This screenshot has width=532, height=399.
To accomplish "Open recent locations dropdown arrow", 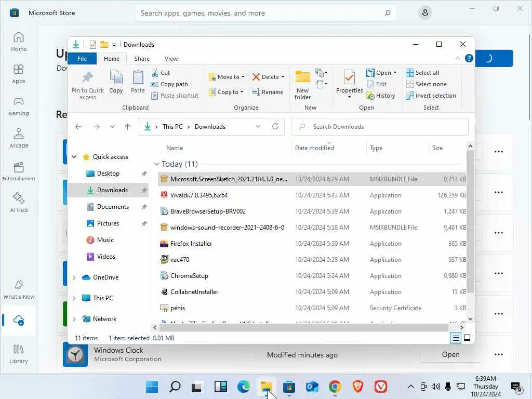I will point(112,127).
